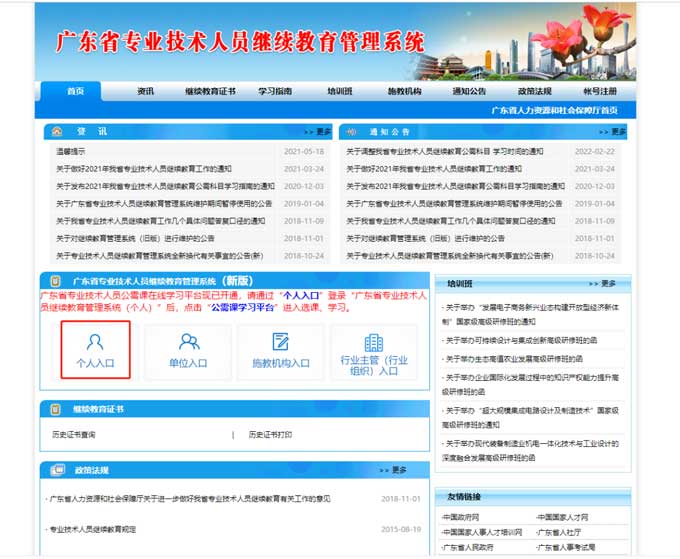Click 更多 in the 政策法规 panel

393,470
